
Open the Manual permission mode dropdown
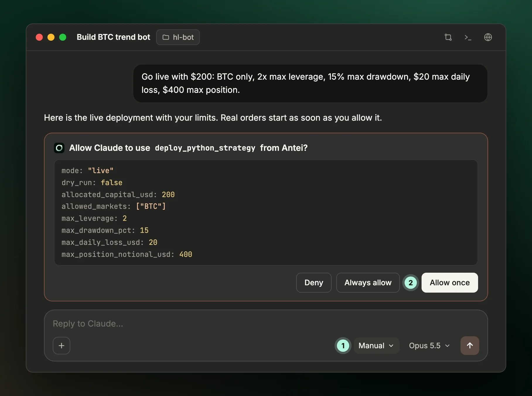[x=376, y=346]
